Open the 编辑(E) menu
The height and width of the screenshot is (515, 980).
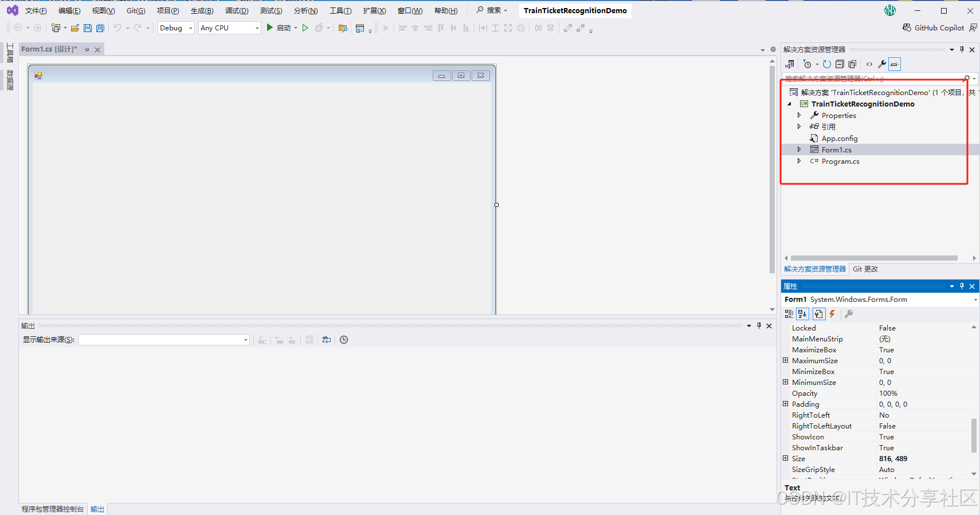click(69, 11)
